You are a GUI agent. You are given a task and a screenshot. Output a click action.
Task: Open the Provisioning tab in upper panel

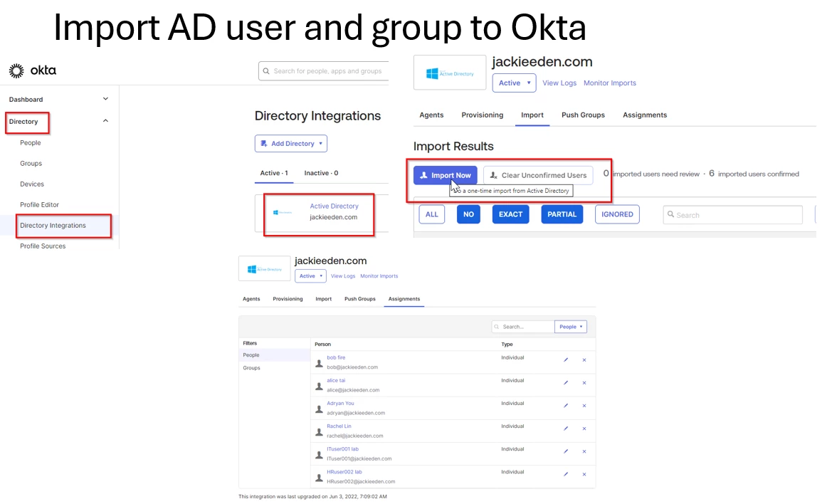click(483, 115)
